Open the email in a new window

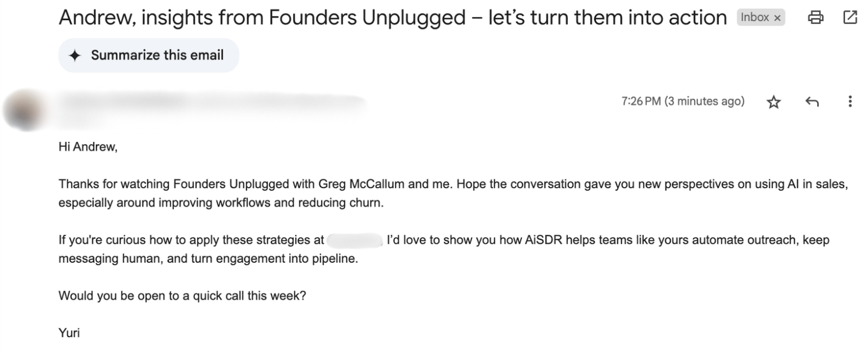tap(850, 18)
